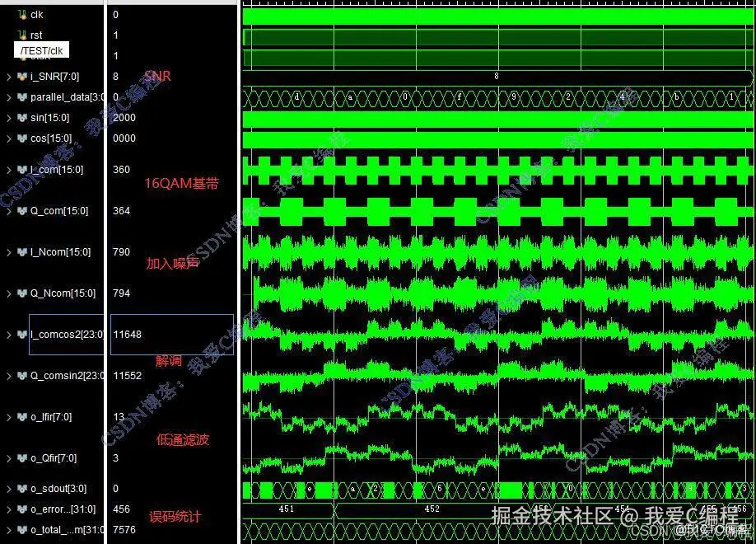756x544 pixels.
Task: Select the o_Ifir[7:0] signal name
Action: [51, 417]
